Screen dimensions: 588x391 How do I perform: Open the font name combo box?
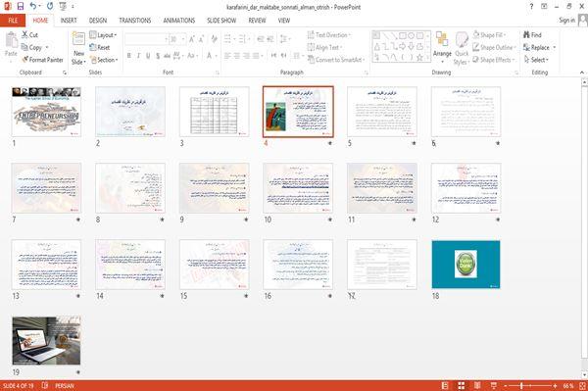click(x=146, y=39)
